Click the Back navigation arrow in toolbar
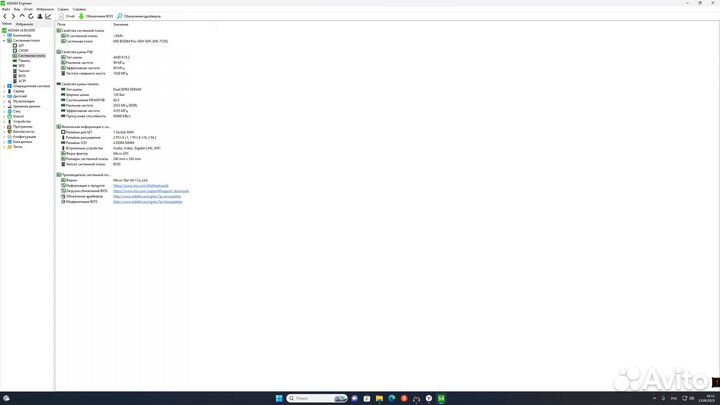 [x=5, y=16]
